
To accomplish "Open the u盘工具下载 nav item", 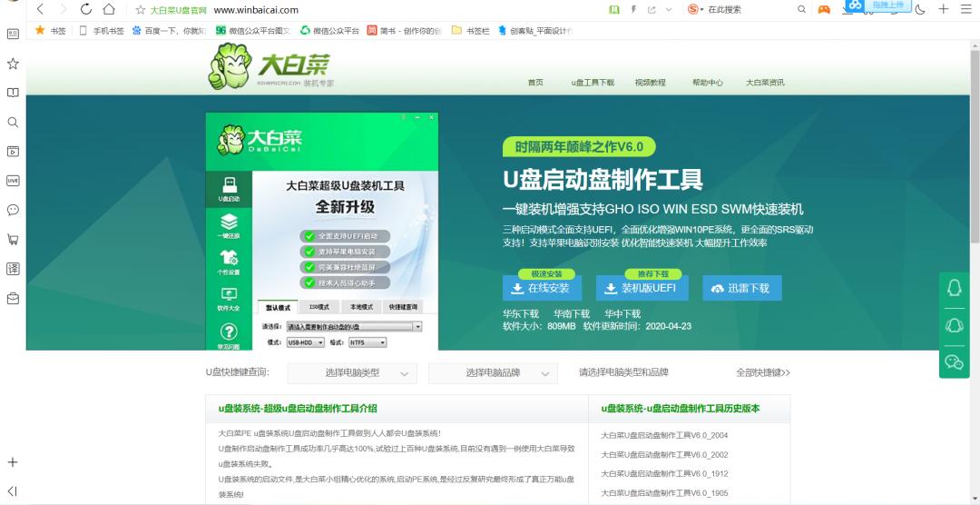I will [x=593, y=82].
